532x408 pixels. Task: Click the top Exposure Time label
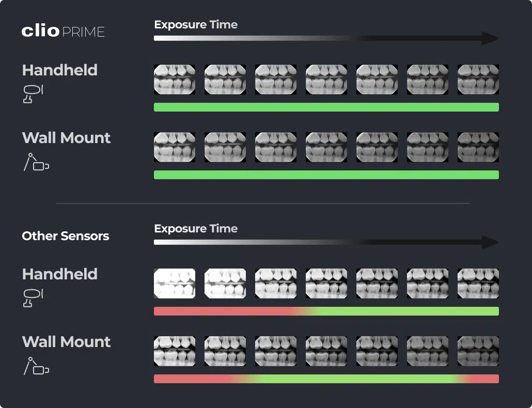196,25
